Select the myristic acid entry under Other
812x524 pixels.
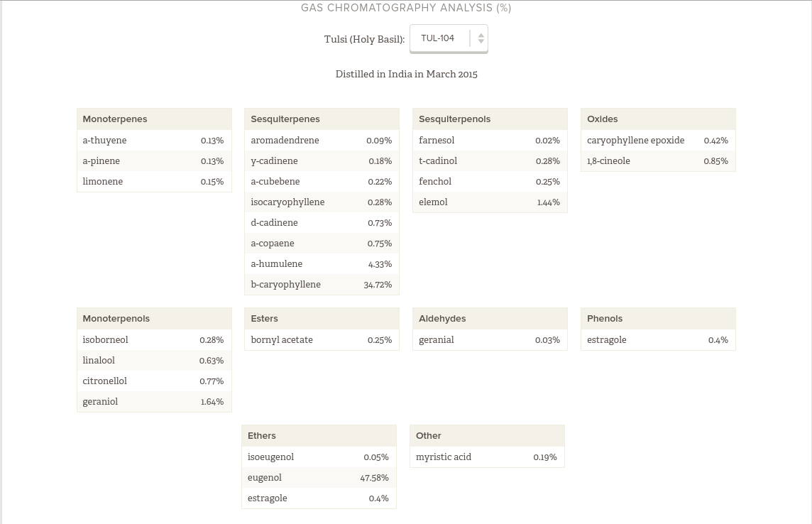[x=487, y=457]
